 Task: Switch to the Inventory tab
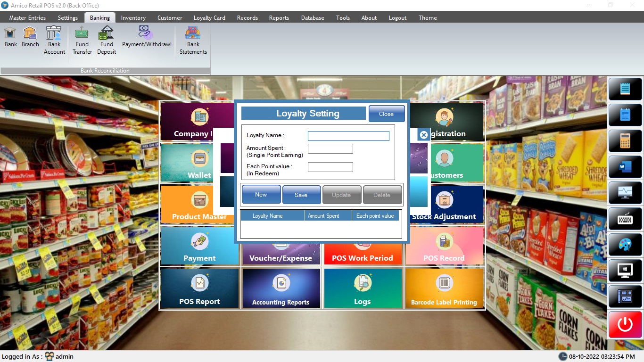pyautogui.click(x=133, y=18)
